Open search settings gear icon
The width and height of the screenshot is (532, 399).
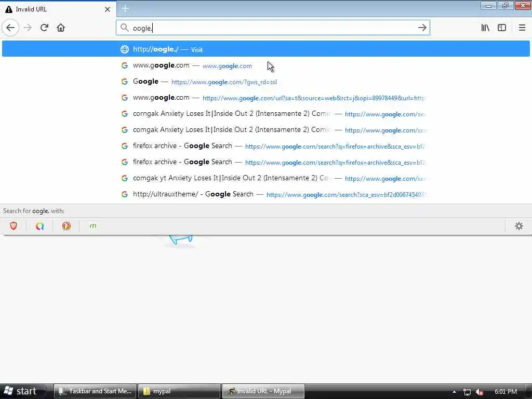pyautogui.click(x=519, y=226)
